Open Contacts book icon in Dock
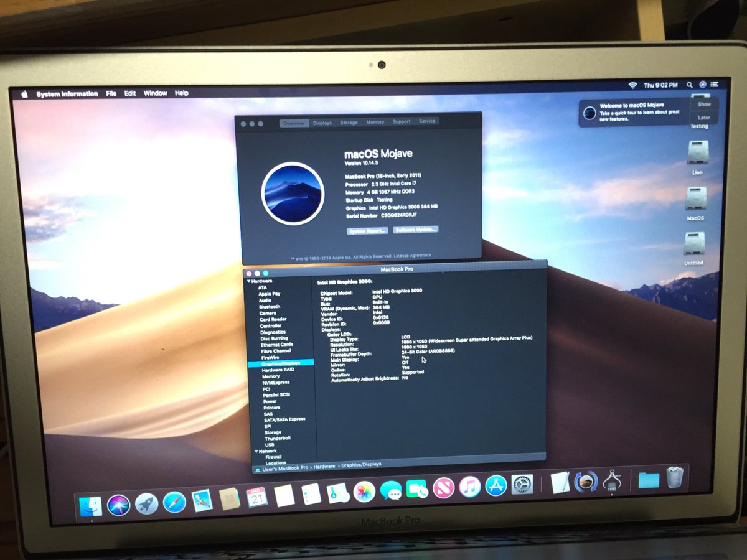 click(230, 498)
